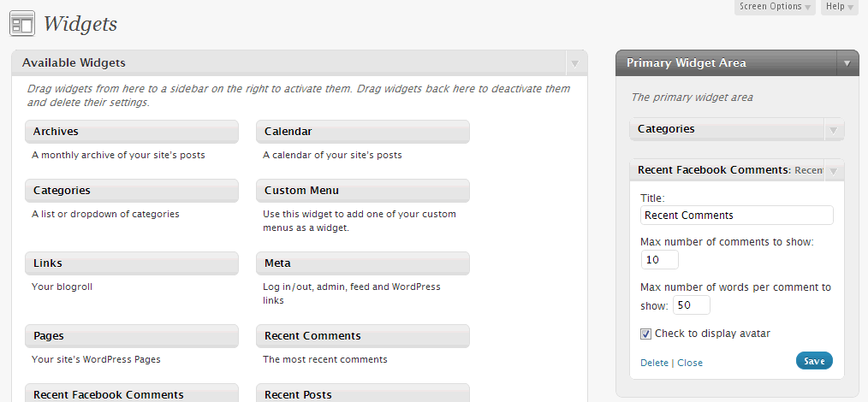Select the Calendar available widget

(362, 132)
